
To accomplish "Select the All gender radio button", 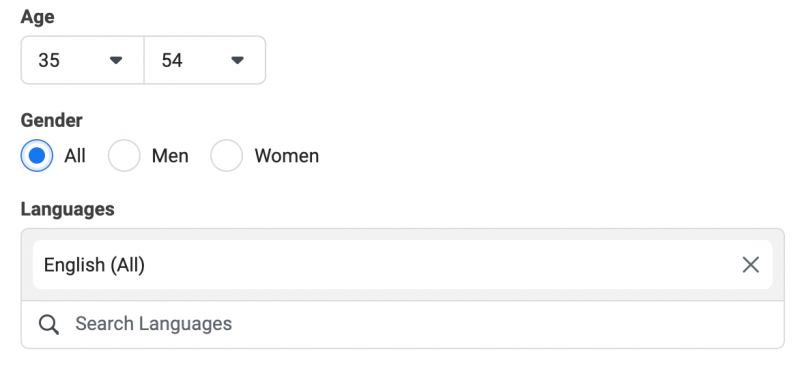I will pos(37,156).
